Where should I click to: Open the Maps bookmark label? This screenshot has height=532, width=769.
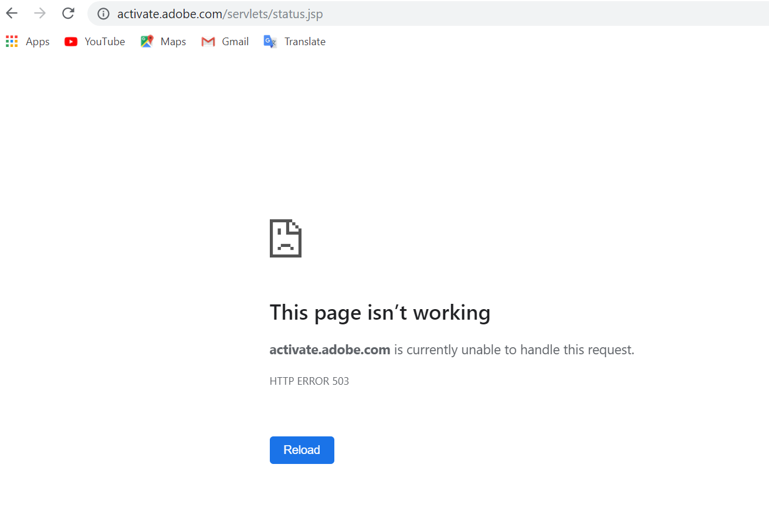pos(173,42)
